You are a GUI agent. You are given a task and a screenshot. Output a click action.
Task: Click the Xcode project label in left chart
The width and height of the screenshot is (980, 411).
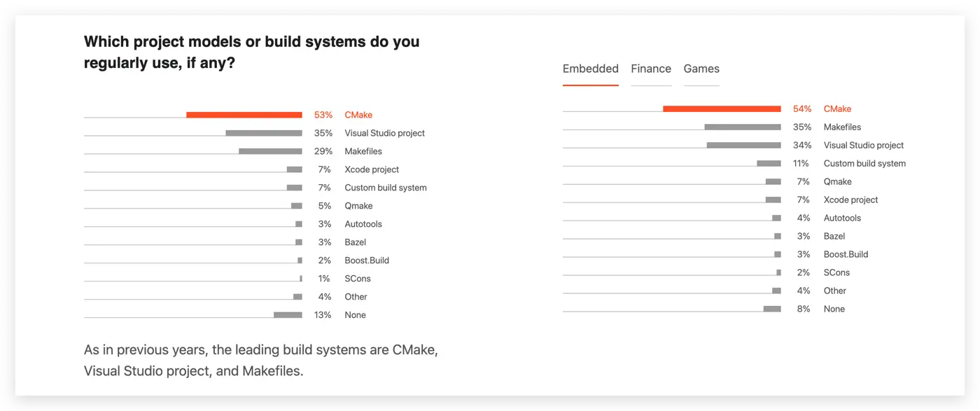372,169
